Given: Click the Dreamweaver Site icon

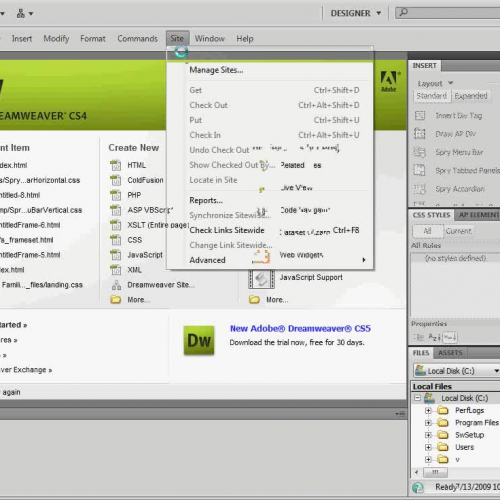Looking at the screenshot, I should [x=116, y=285].
